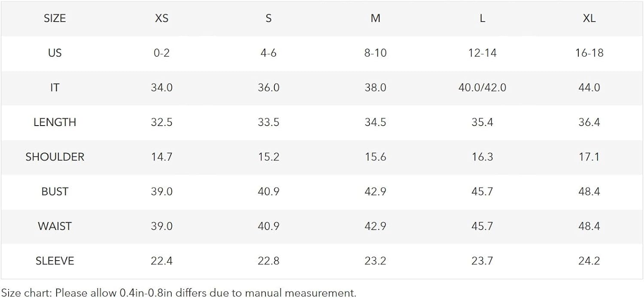Click the US 0-2 cell
This screenshot has height=298, width=644.
[161, 53]
